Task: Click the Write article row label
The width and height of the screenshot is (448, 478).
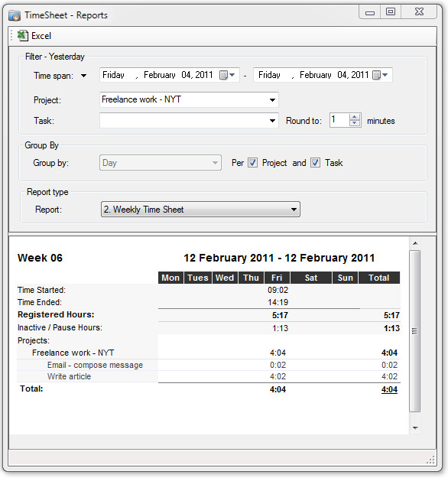Action: tap(69, 376)
